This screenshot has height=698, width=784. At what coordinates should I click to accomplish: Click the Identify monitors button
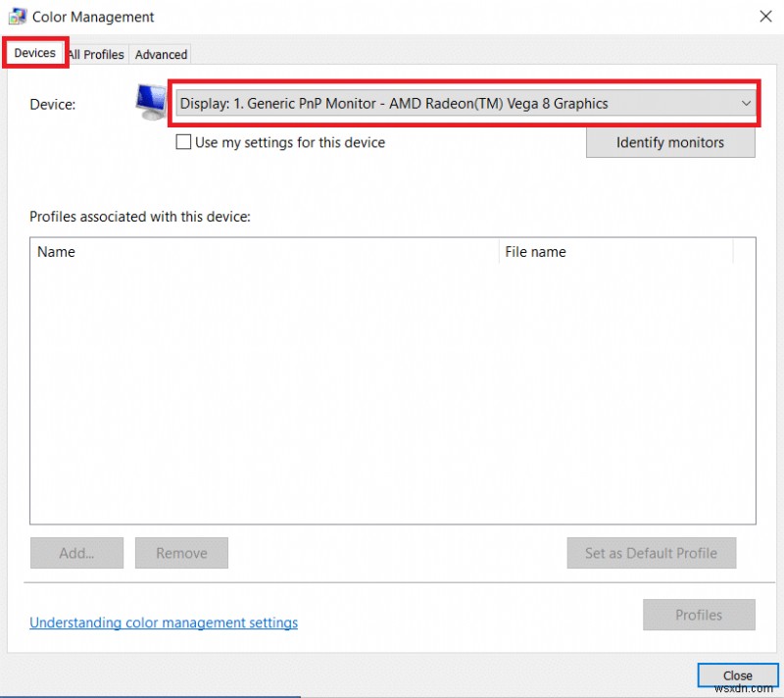click(x=670, y=142)
